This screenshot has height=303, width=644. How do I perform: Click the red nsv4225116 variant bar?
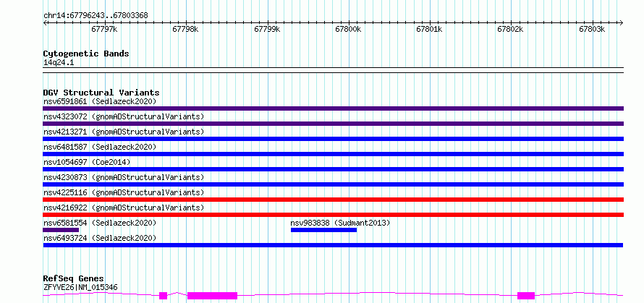333,200
